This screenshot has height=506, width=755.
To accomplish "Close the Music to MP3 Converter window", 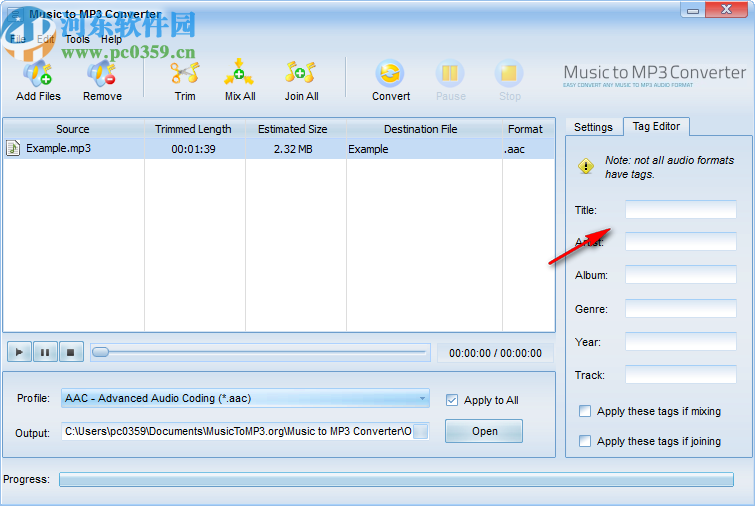I will point(726,9).
